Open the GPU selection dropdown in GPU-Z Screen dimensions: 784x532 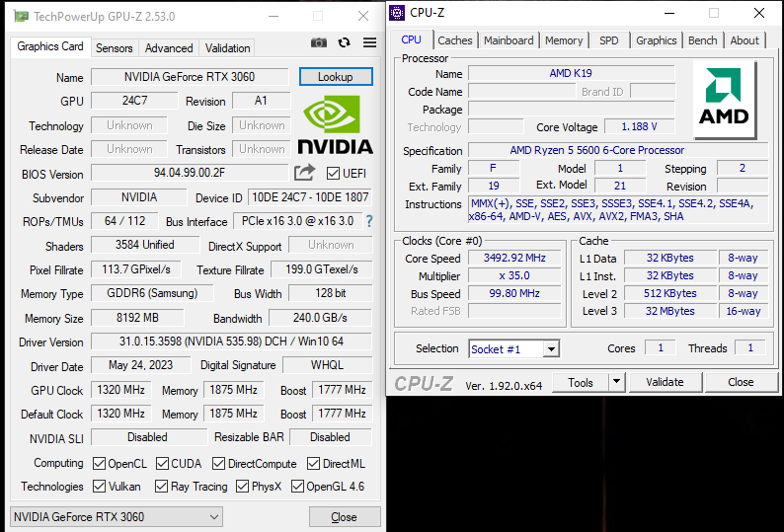click(117, 516)
